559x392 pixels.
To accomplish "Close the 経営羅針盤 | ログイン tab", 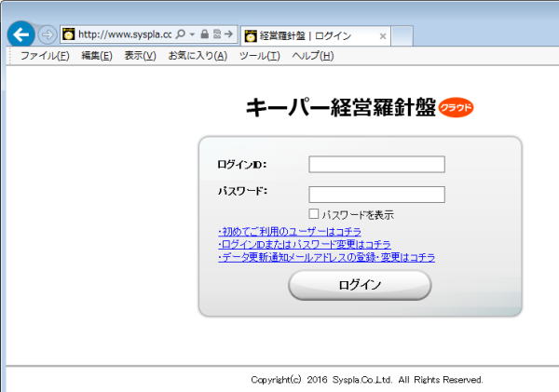I will [x=383, y=36].
